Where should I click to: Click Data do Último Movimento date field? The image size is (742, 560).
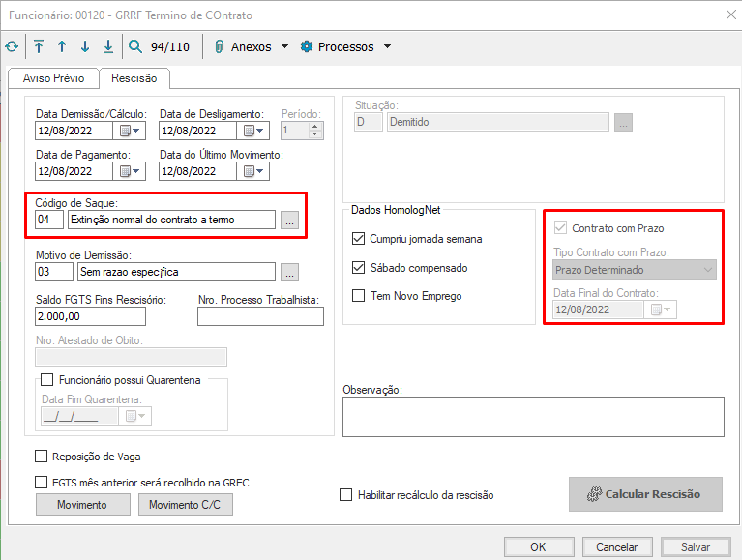click(x=197, y=171)
